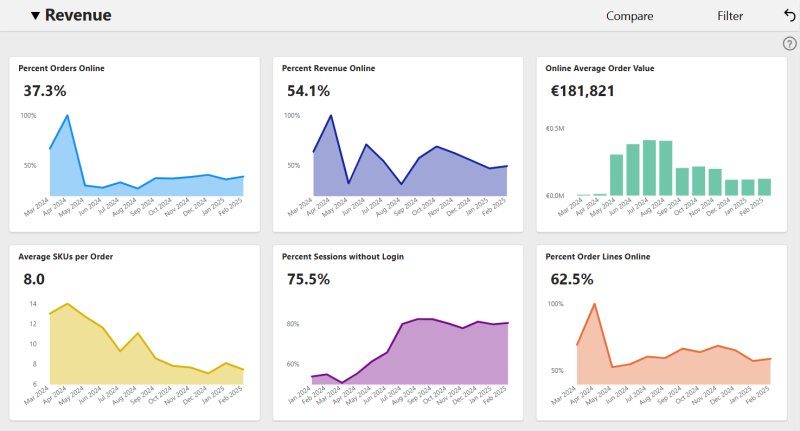The width and height of the screenshot is (800, 431).
Task: Click the 8.0 average SKUs value
Action: coord(34,279)
